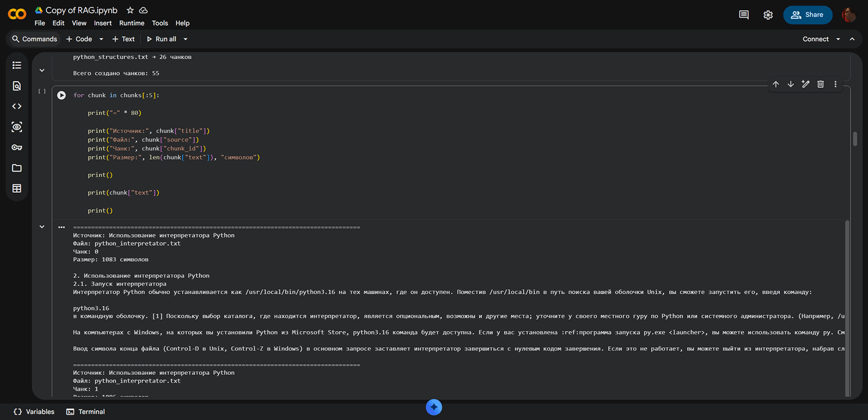The image size is (868, 420).
Task: Star the notebook Copy of RAG.ipynb
Action: point(130,10)
